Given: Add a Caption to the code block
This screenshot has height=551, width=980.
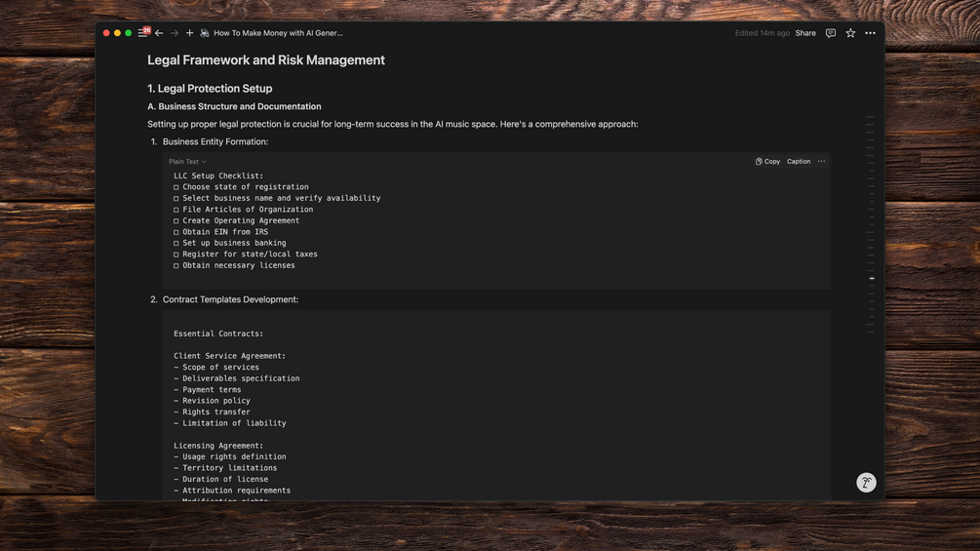Looking at the screenshot, I should point(799,162).
